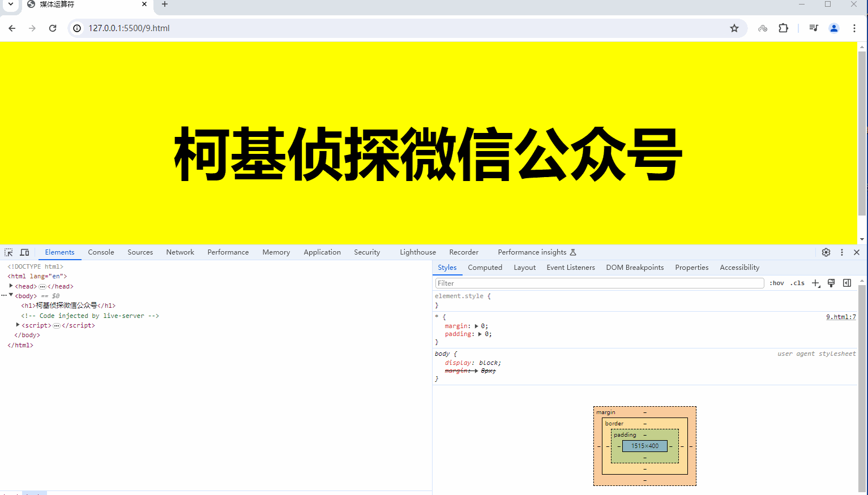Select the live-server comment line

click(x=90, y=316)
